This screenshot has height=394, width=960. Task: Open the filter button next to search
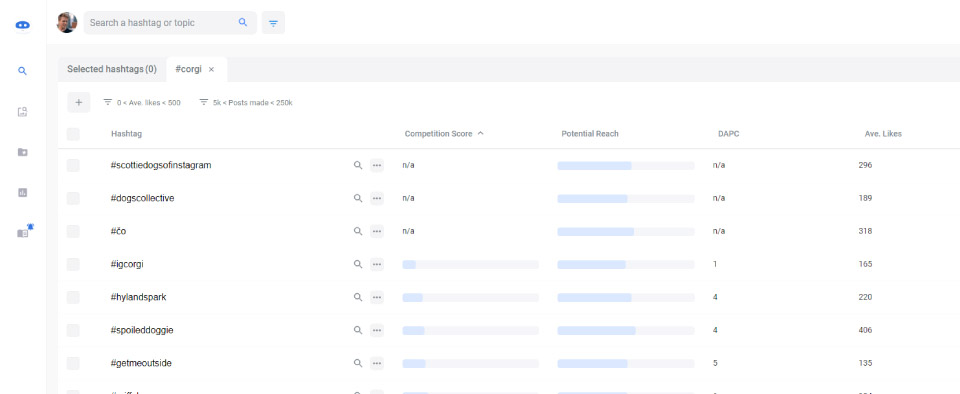tap(273, 23)
